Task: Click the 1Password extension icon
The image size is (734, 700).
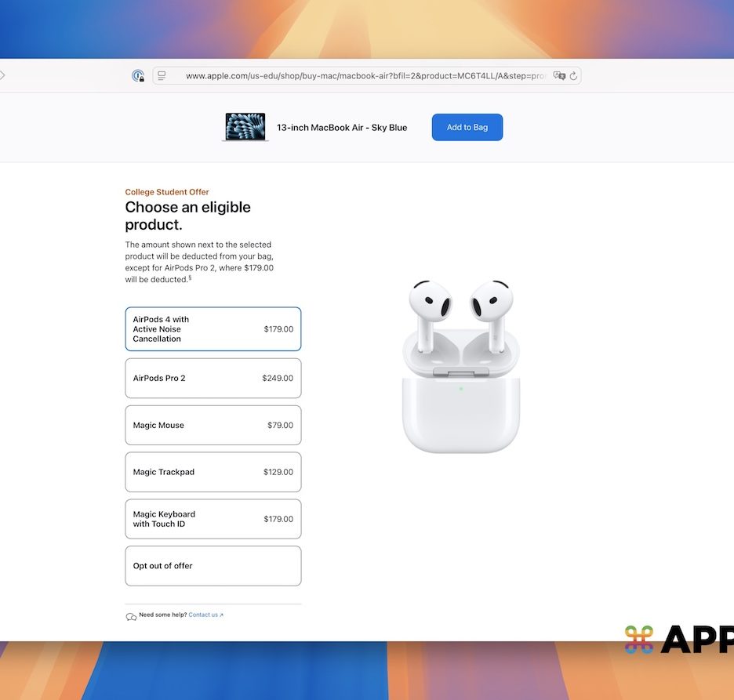Action: [138, 76]
